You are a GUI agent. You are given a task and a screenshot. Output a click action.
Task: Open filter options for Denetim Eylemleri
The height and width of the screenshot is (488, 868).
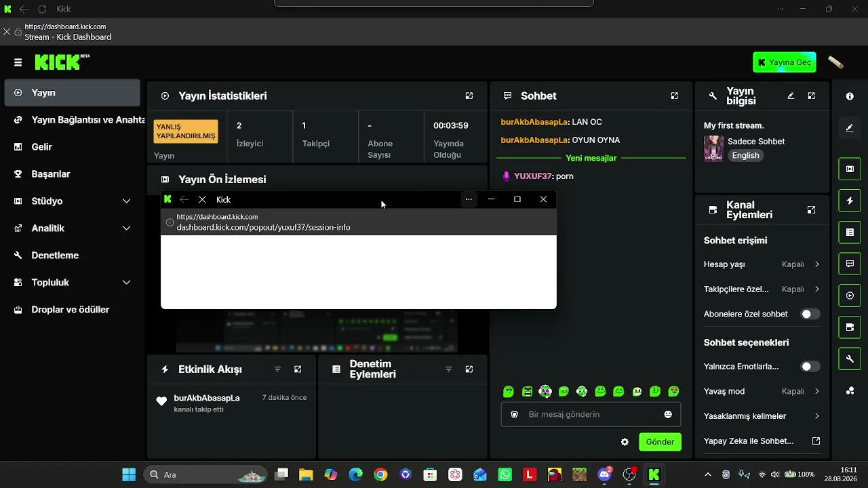[448, 369]
